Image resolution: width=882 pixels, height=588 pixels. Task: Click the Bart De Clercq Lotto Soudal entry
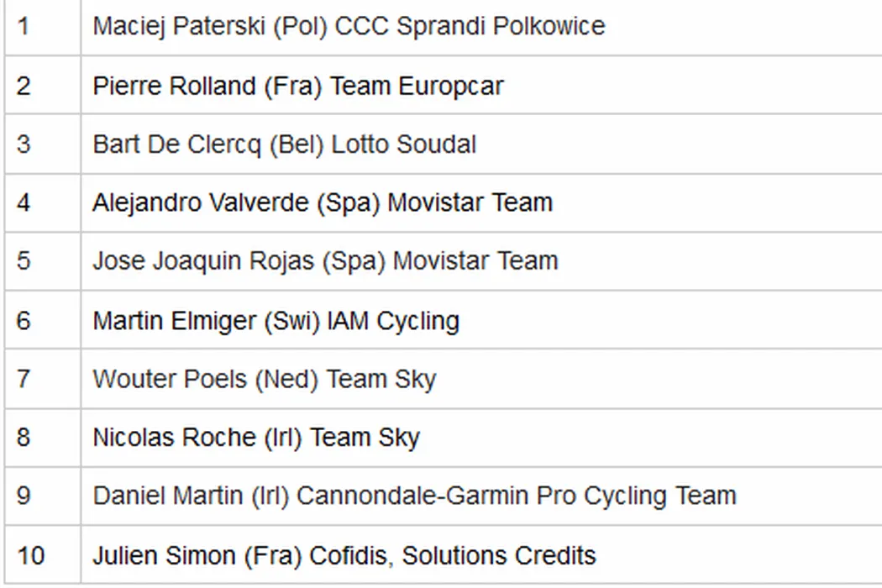[x=284, y=144]
